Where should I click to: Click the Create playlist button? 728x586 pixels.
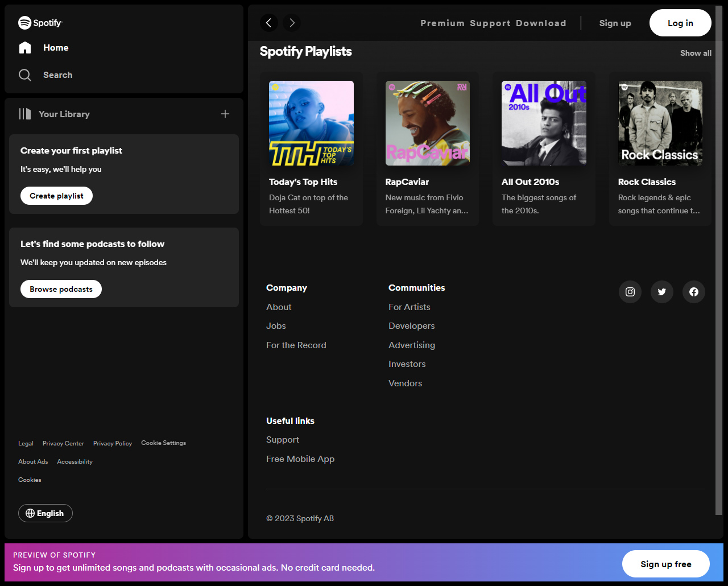tap(57, 196)
